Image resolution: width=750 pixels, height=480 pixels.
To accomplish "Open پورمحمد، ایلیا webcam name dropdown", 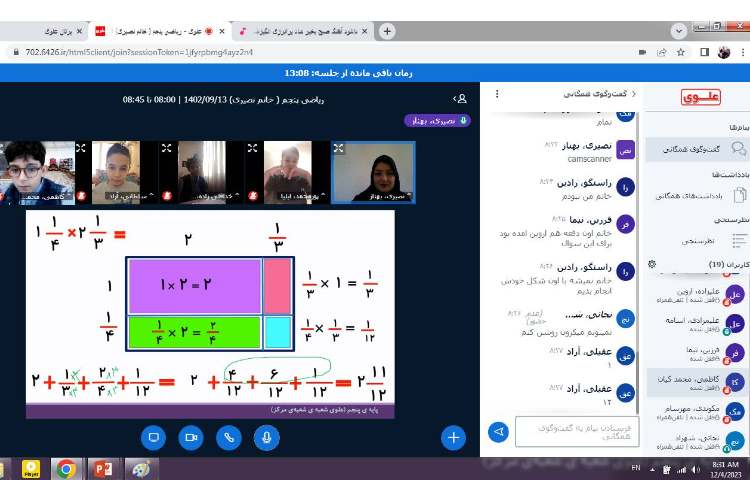I will click(x=301, y=196).
